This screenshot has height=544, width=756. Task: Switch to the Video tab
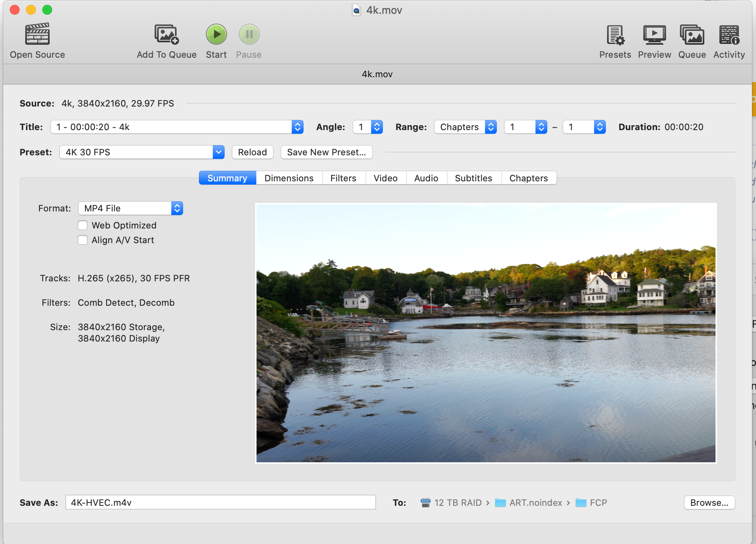385,178
